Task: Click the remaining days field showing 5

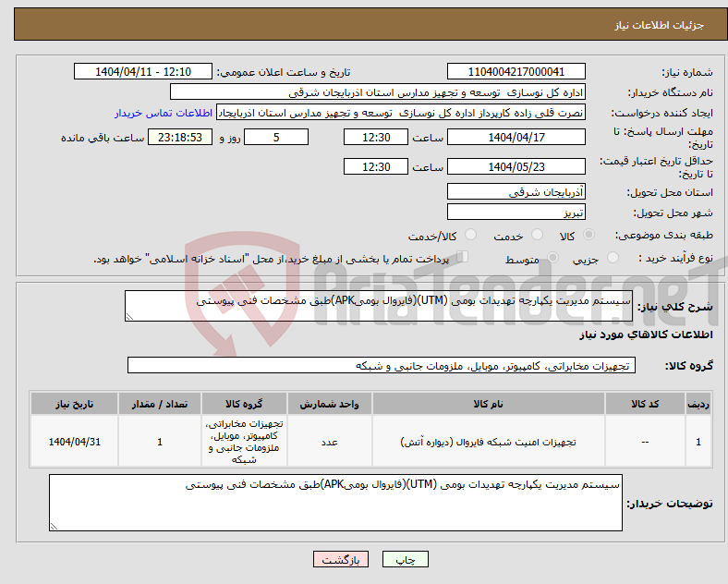Action: coord(276,138)
